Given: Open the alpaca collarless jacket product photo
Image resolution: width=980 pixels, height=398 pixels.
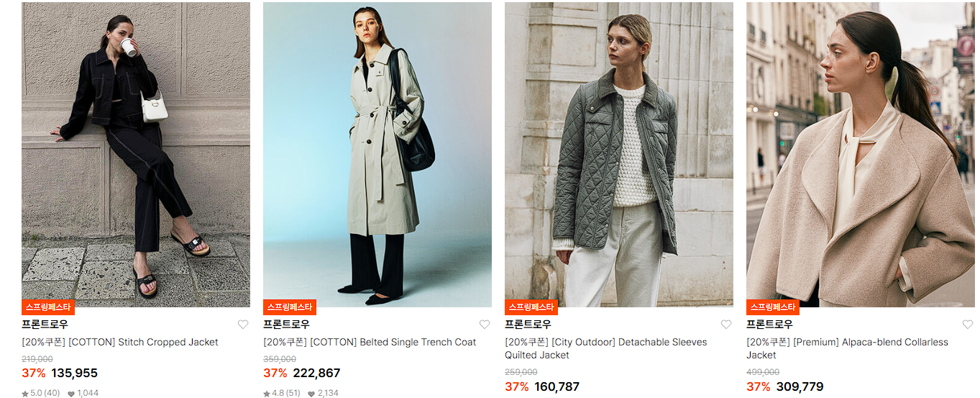Looking at the screenshot, I should tap(861, 155).
